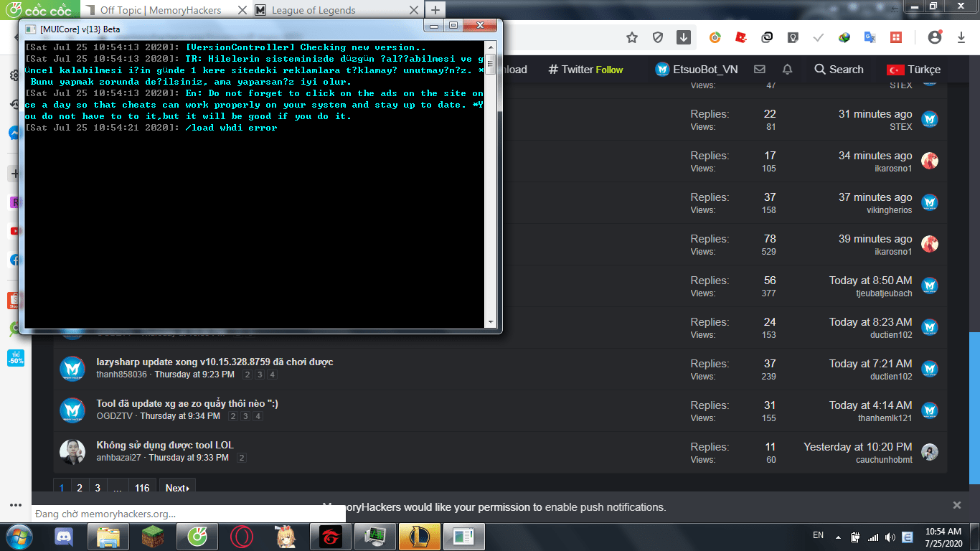Click 'Today at 8:50 AM' timestamp
This screenshot has width=980, height=551.
click(871, 281)
